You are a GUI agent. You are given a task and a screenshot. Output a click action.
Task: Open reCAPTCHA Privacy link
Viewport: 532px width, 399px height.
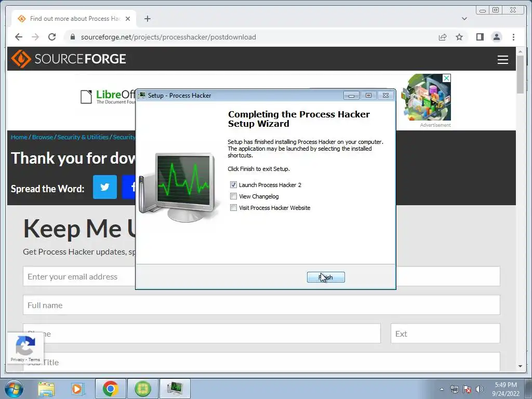pos(17,360)
